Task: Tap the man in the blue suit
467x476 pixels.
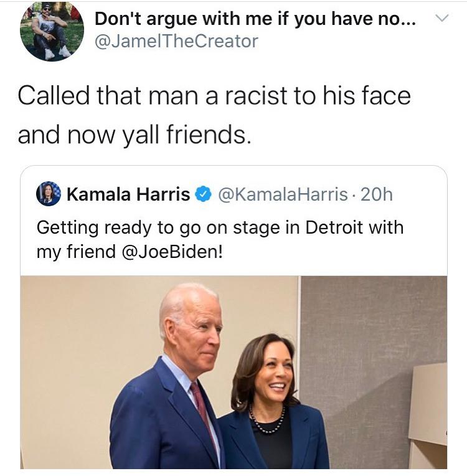Action: 171,399
